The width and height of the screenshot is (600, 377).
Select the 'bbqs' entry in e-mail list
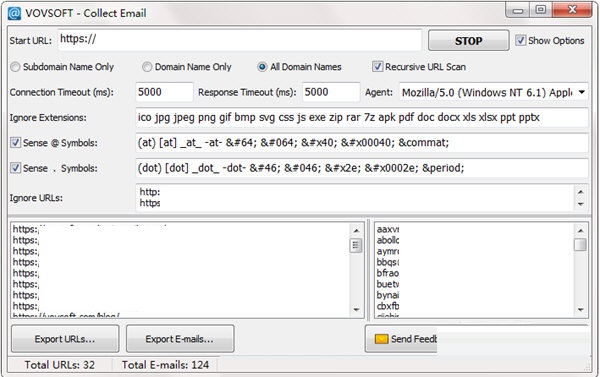click(x=388, y=263)
